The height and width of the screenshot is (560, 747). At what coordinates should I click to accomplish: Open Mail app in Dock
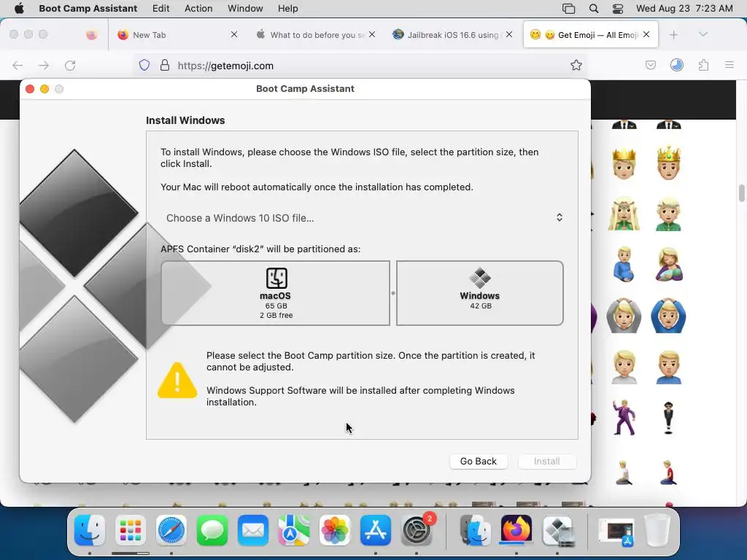pos(253,530)
